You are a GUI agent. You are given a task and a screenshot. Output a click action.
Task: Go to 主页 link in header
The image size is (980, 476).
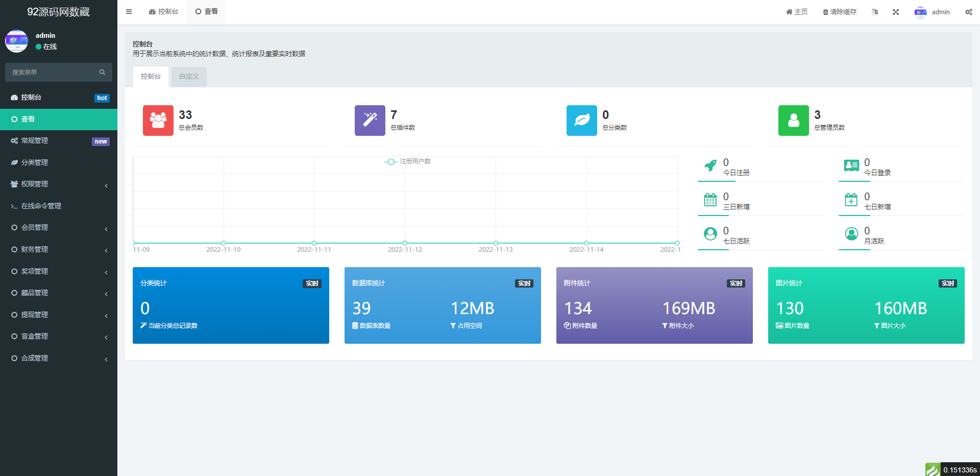[797, 12]
